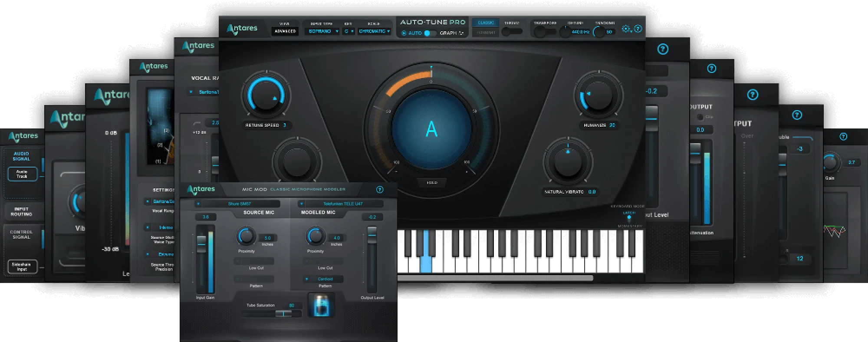The height and width of the screenshot is (342, 868).
Task: Toggle the Auto/Graph mode switch
Action: coord(429,33)
